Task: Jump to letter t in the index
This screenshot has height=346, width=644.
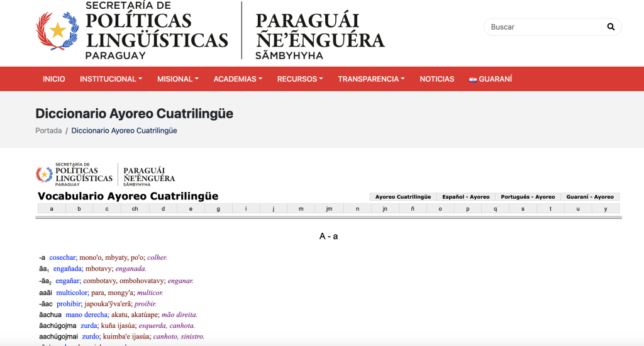Action: coord(551,209)
